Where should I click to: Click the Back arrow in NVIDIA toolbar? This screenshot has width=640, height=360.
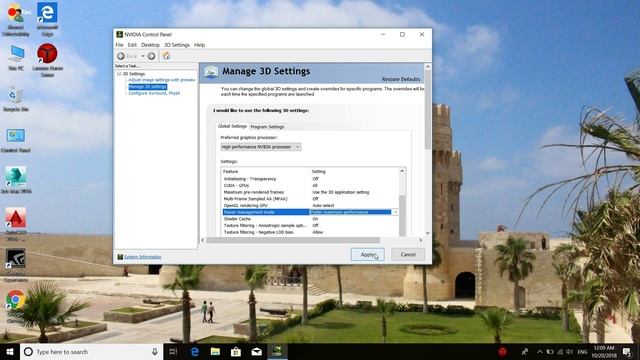click(x=121, y=56)
